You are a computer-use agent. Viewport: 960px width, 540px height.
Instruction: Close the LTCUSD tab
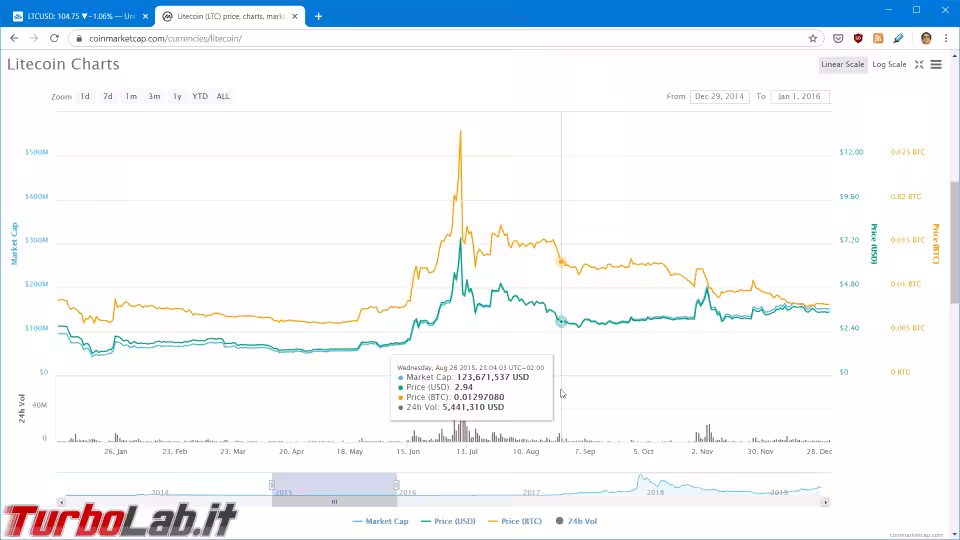tap(145, 17)
